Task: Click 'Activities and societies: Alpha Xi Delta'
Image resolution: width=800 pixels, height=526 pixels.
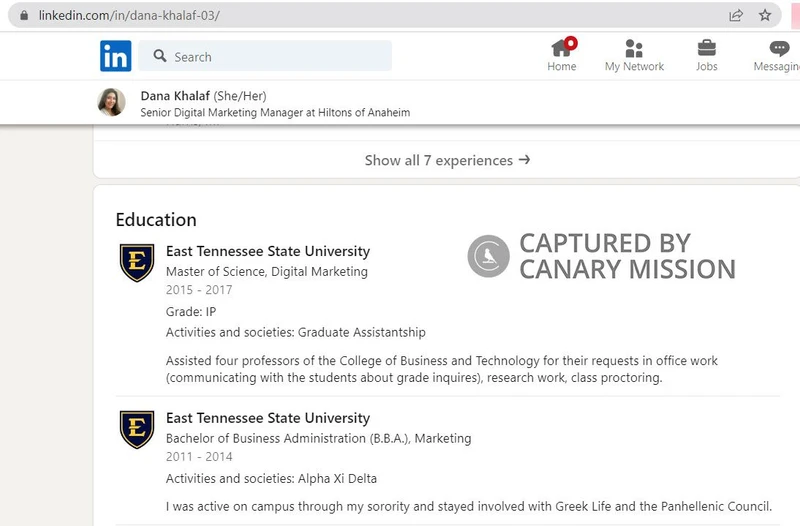Action: [x=271, y=479]
